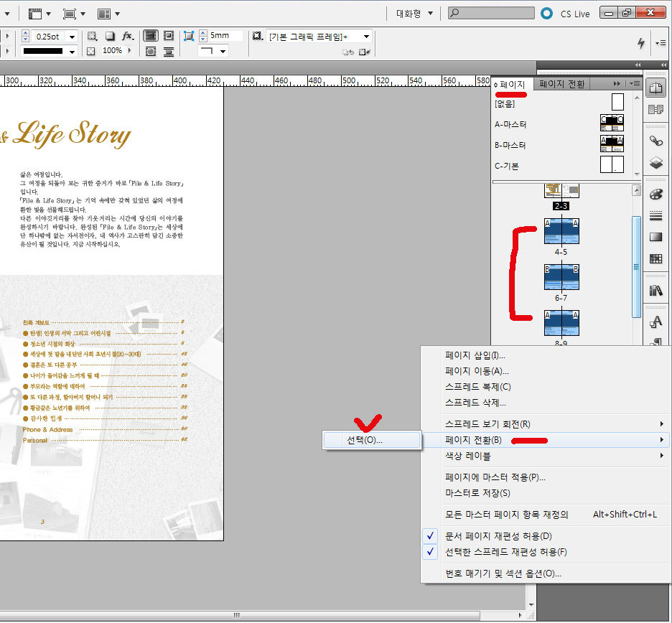This screenshot has height=623, width=672.
Task: Open the Links panel chain icon
Action: pos(655,141)
